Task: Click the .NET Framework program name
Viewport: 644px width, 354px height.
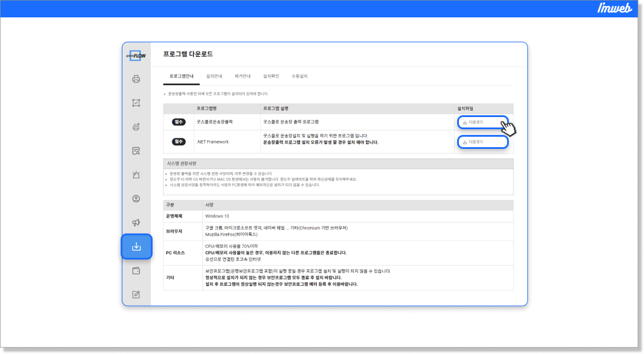Action: tap(213, 142)
